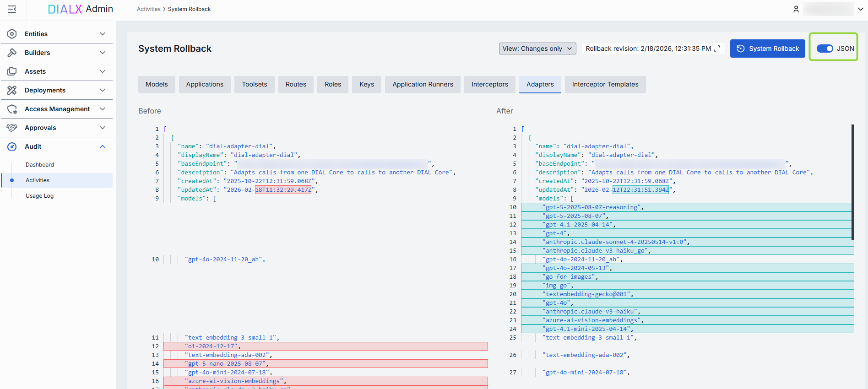Open the Activities breadcrumb link
Viewport: 868px width, 389px height.
point(148,9)
